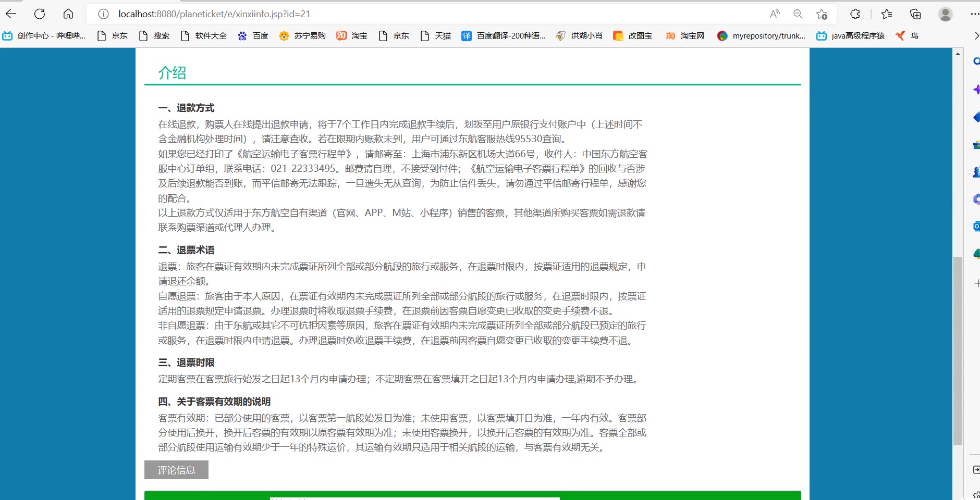The width and height of the screenshot is (980, 500).
Task: Click sidebar games person icon
Action: point(976,172)
